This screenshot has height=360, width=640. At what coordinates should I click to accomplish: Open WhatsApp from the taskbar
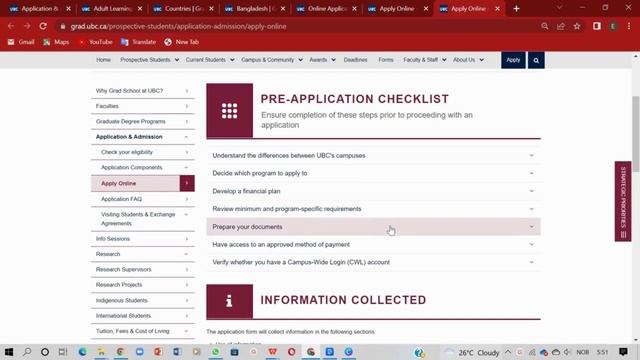click(x=216, y=352)
